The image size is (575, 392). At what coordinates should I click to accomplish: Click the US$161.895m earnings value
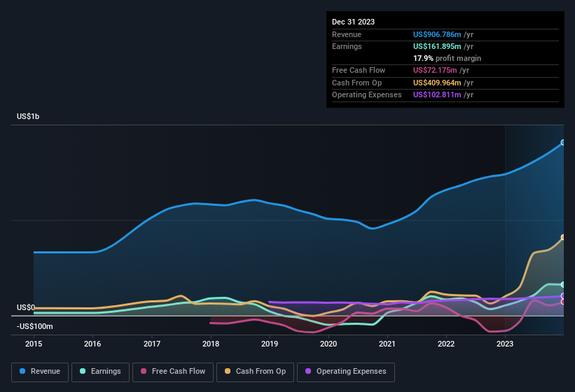pos(437,46)
